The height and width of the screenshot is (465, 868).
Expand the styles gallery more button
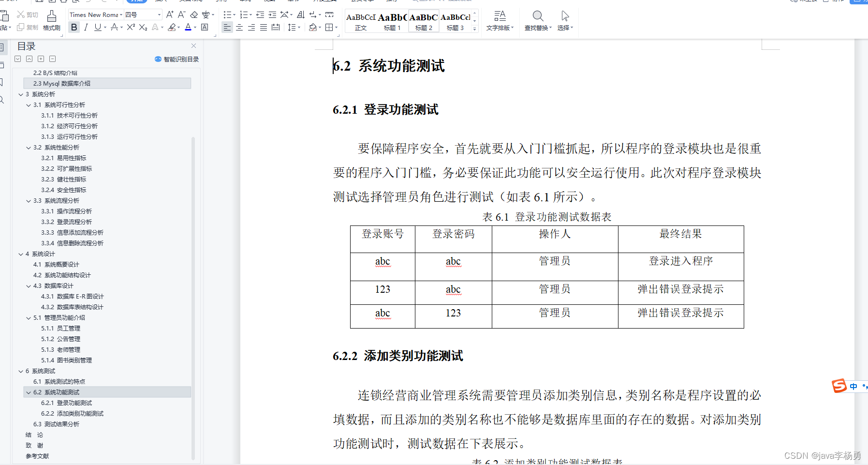click(x=475, y=29)
